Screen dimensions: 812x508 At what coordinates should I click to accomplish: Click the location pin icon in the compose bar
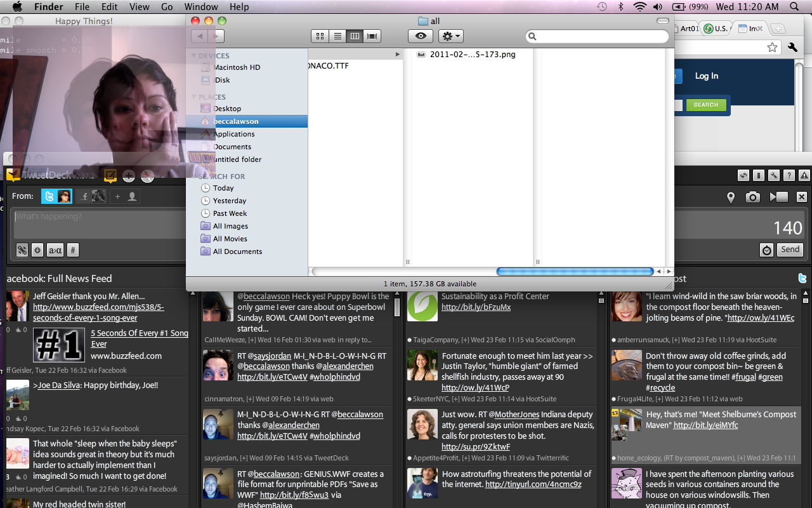731,197
